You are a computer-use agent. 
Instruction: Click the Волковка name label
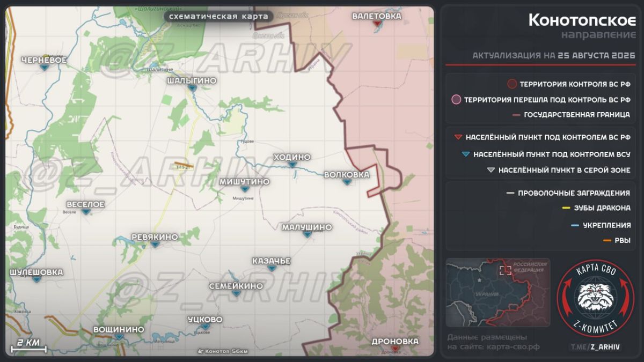347,175
